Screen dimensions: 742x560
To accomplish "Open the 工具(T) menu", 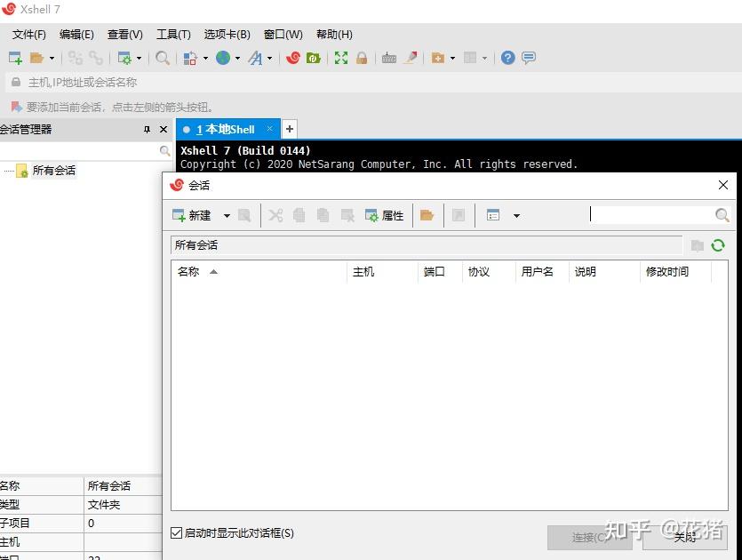I will (172, 34).
